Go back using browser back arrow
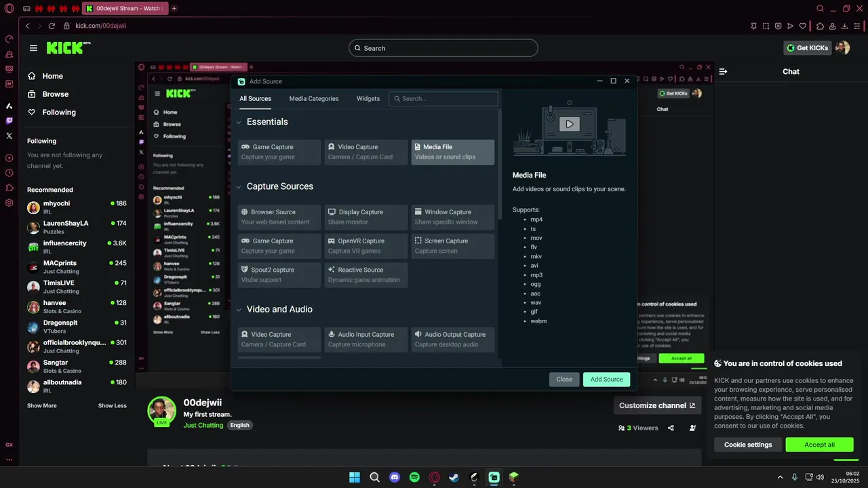Screen dimensions: 868x488 tap(28, 26)
